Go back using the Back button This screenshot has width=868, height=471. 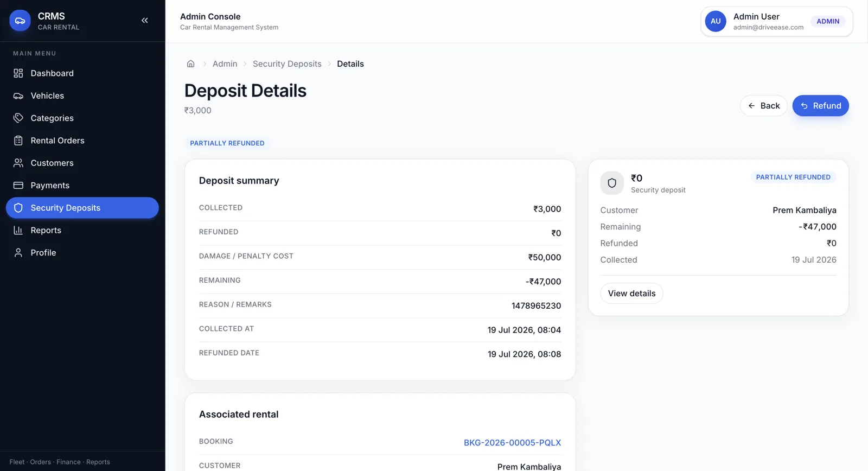pos(763,106)
